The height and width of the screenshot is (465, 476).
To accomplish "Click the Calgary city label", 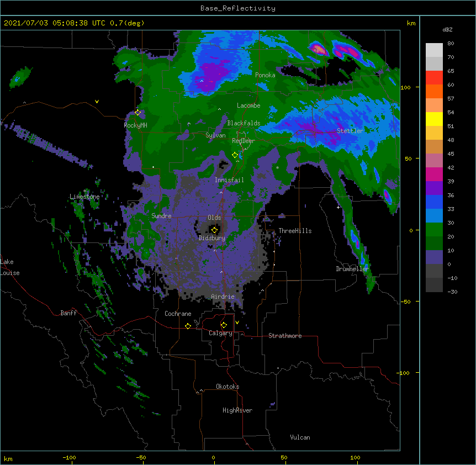I will (221, 333).
